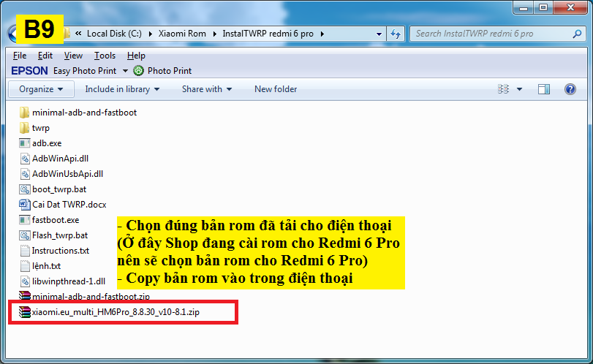This screenshot has height=364, width=593.
Task: Select file name AdbWinUsbApi.dll
Action: 67,174
